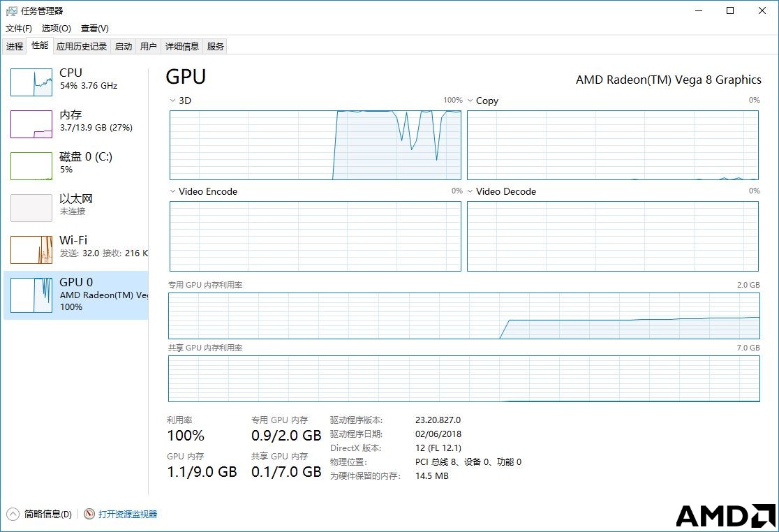Image resolution: width=779 pixels, height=532 pixels.
Task: Click the 100% utilization value
Action: point(186,436)
